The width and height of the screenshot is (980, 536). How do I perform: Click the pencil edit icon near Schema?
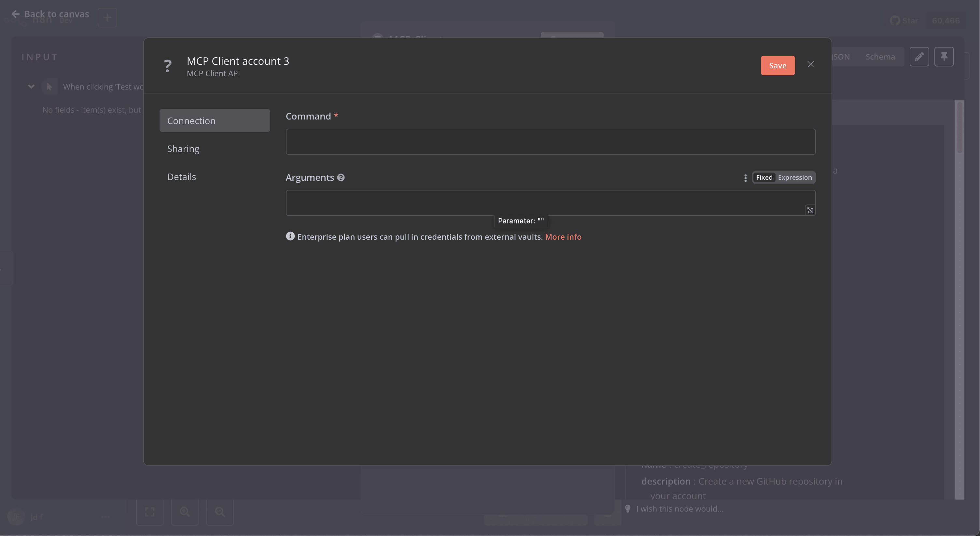[x=919, y=56]
